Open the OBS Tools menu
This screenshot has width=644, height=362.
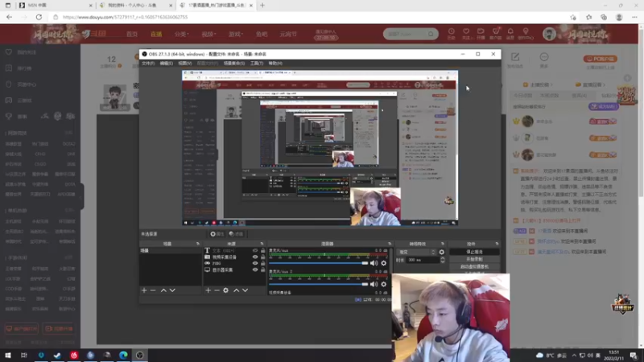pos(257,64)
